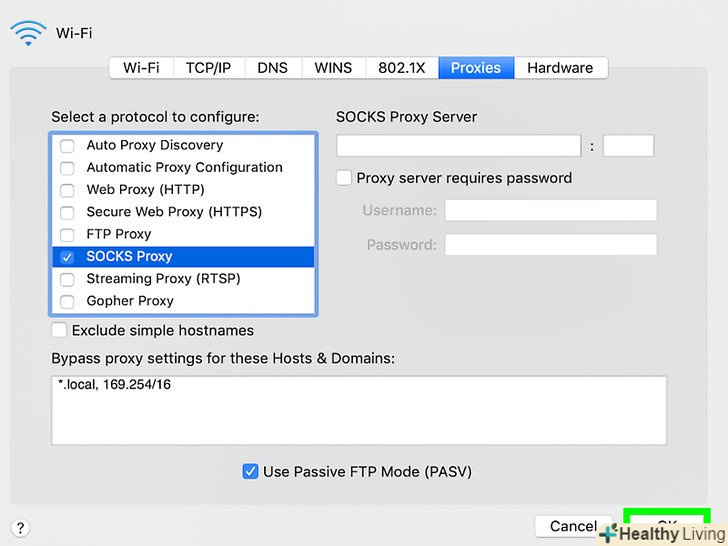Enable the Auto Proxy Discovery checkbox

[68, 146]
